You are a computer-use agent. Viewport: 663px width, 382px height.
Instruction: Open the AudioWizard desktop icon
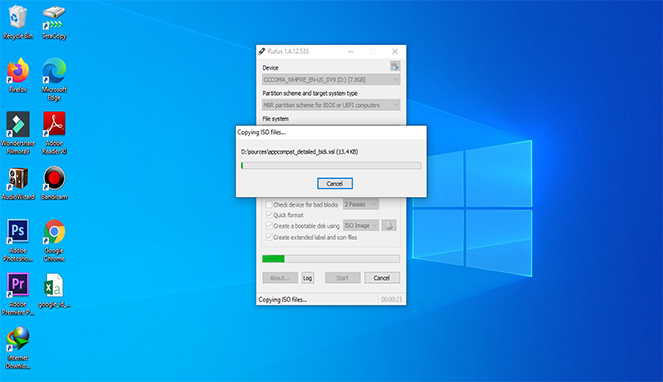click(18, 184)
